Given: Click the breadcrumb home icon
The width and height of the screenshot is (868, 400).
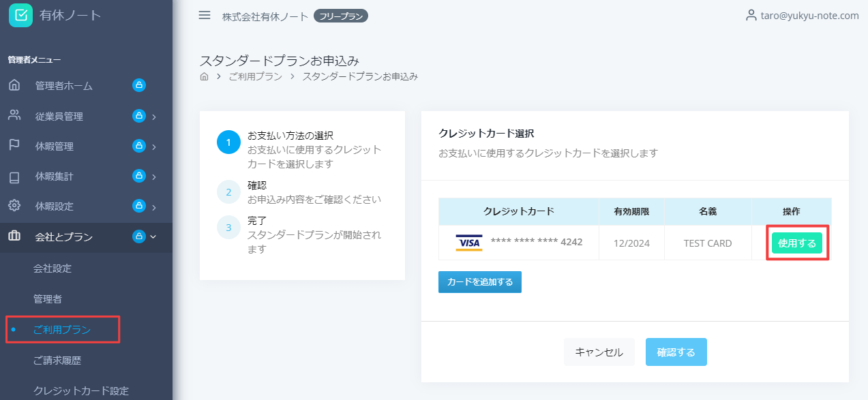Looking at the screenshot, I should 203,76.
